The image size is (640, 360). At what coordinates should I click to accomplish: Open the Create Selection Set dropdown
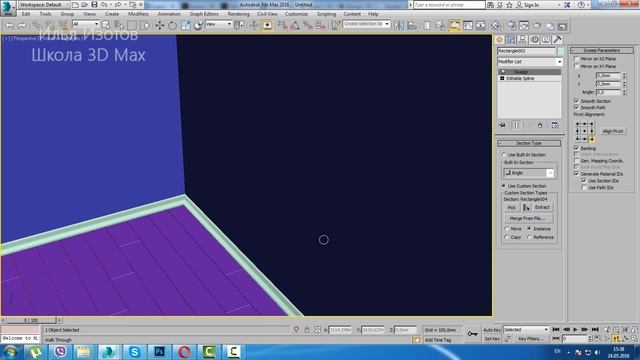coord(366,24)
